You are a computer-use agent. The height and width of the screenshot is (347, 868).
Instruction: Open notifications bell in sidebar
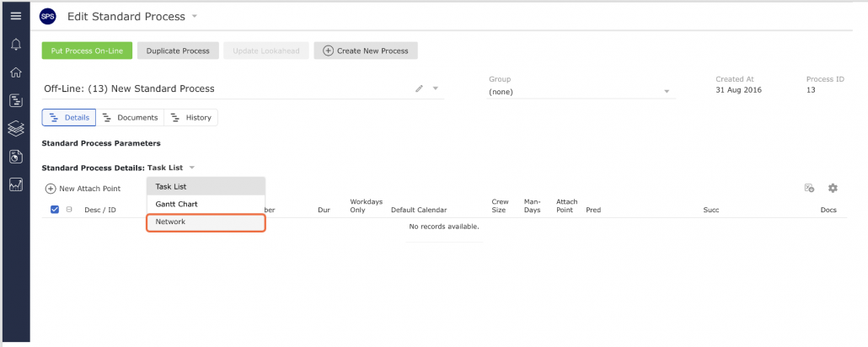click(16, 45)
